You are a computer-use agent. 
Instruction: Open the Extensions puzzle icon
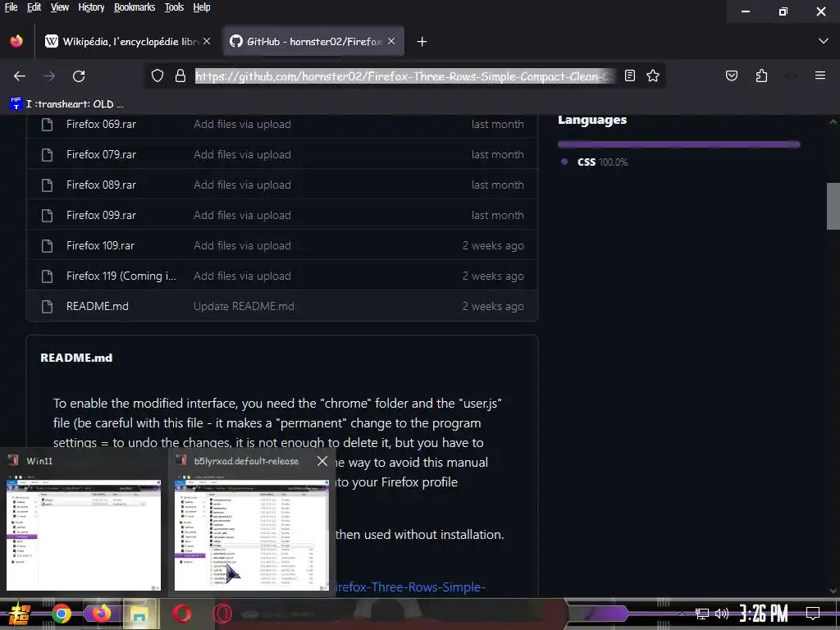pos(761,75)
